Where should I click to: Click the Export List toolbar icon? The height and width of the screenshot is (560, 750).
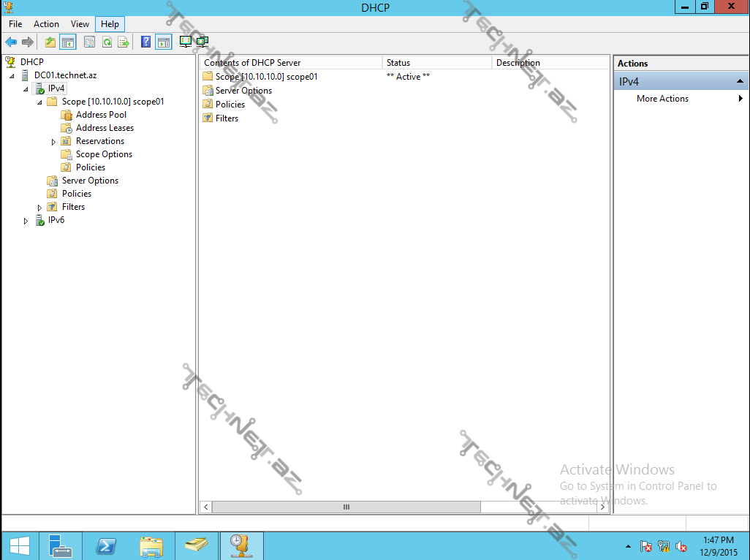124,42
